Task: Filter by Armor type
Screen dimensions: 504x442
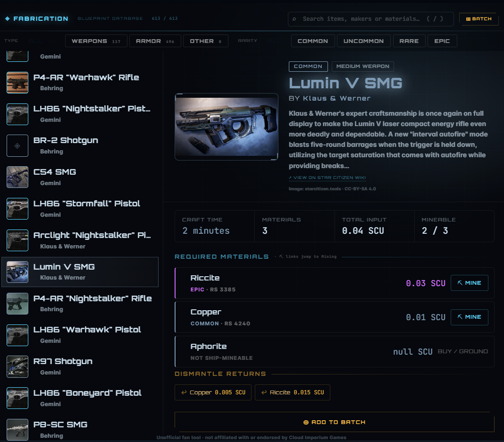Action: [x=155, y=41]
